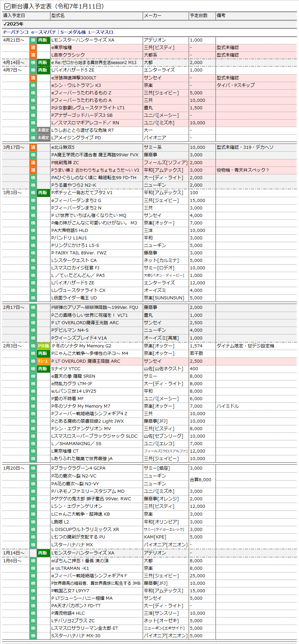299x644 pixels.
Task: Click the 再販 badge beside Sナイツ YTCC
Action: 43,369
